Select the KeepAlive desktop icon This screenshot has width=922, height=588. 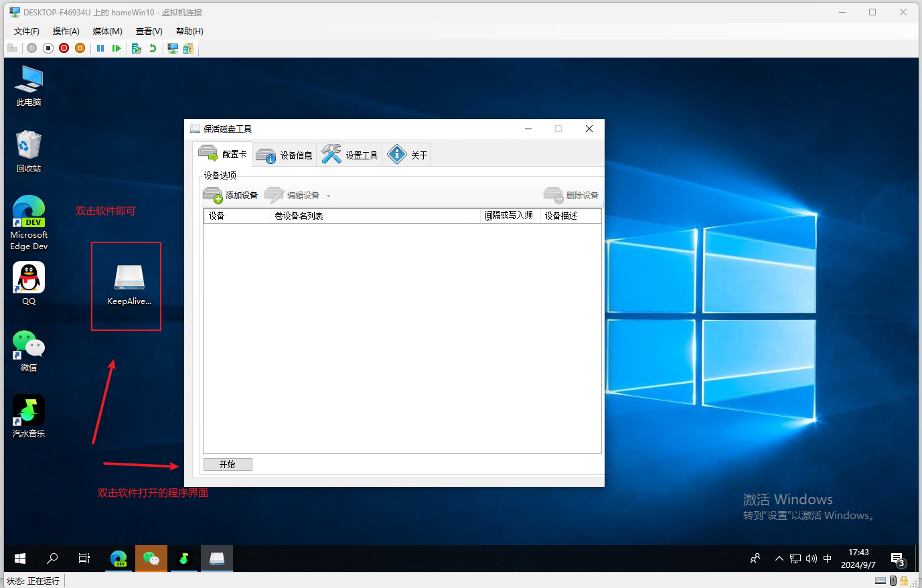(129, 285)
